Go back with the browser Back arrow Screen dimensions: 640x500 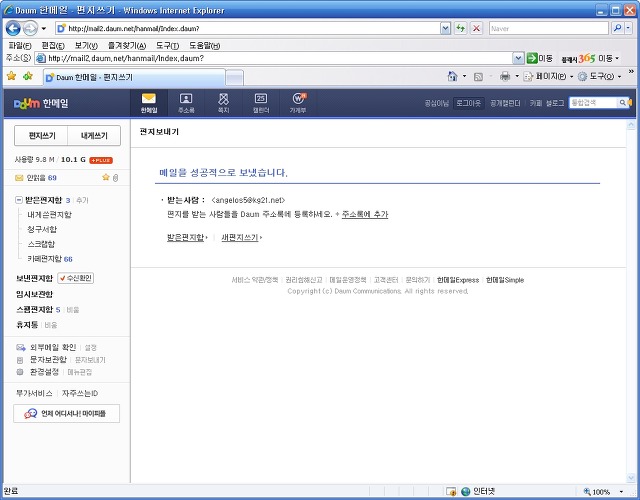coord(13,29)
